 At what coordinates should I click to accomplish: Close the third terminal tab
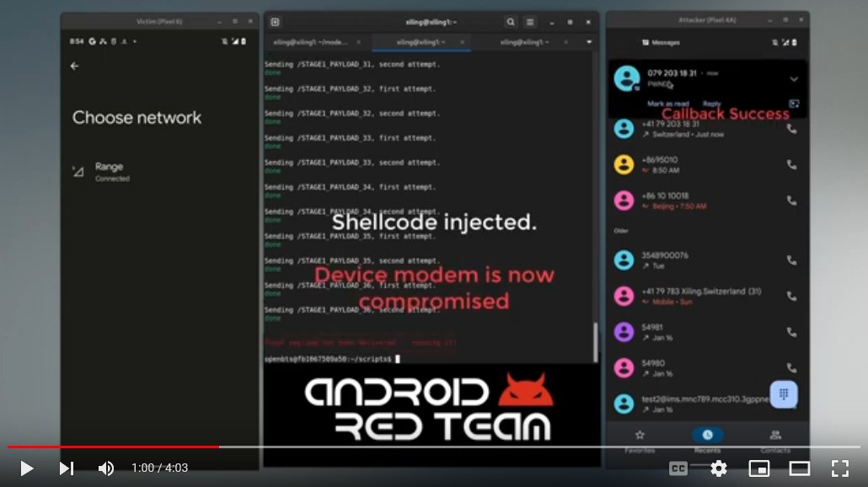pyautogui.click(x=565, y=42)
